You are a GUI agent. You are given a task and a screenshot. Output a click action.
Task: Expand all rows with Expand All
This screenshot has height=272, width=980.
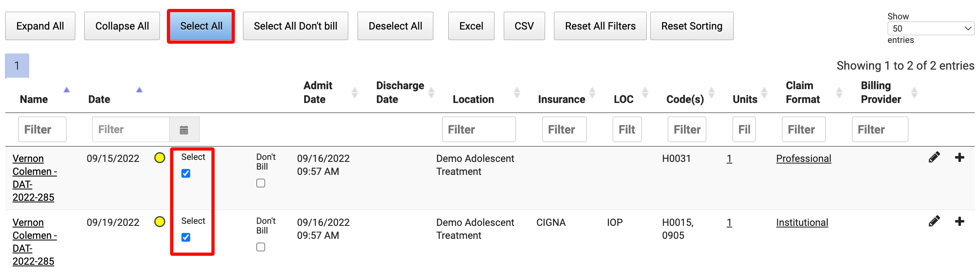click(40, 26)
